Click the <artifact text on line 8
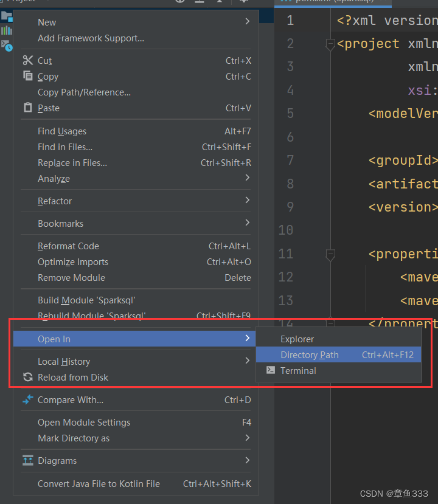438x504 pixels. pyautogui.click(x=403, y=184)
